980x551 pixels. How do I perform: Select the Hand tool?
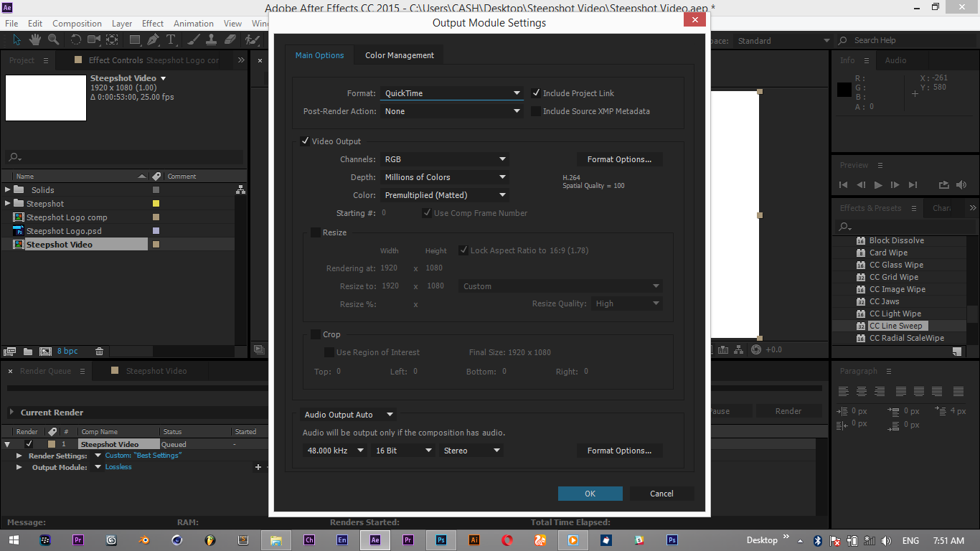(35, 39)
